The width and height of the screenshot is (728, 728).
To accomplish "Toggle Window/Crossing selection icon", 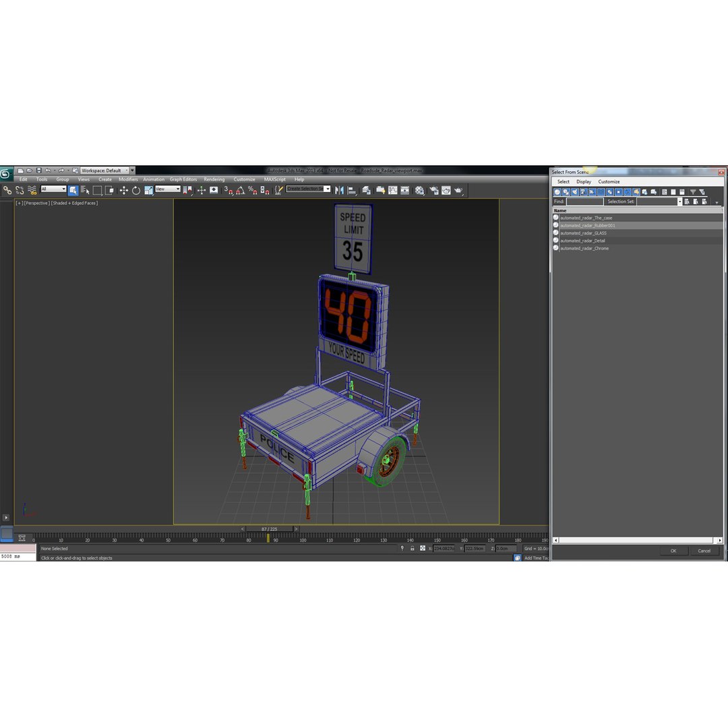I will point(110,190).
